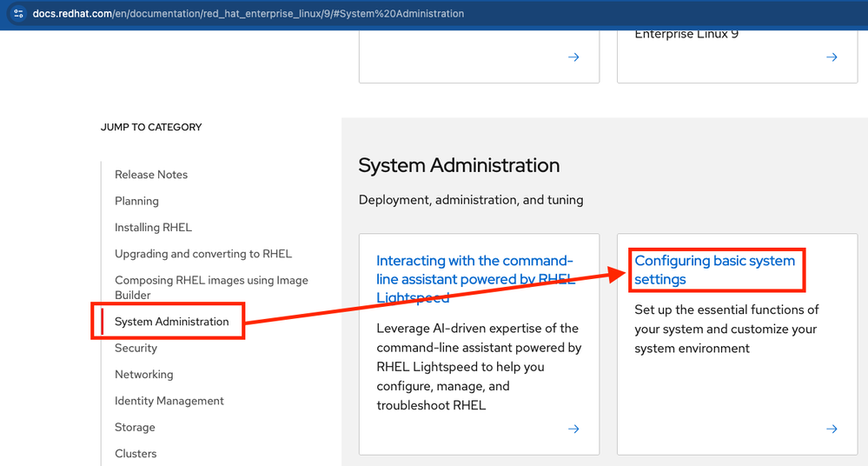This screenshot has height=466, width=868.
Task: Click arrow icon on Lightspeed assistant card
Action: [x=573, y=429]
